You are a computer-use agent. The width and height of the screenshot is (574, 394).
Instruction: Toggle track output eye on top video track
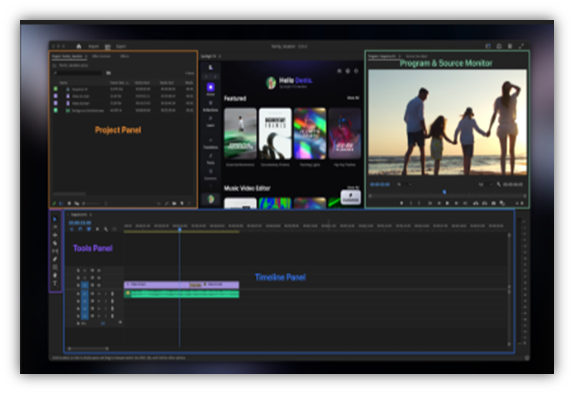[99, 271]
